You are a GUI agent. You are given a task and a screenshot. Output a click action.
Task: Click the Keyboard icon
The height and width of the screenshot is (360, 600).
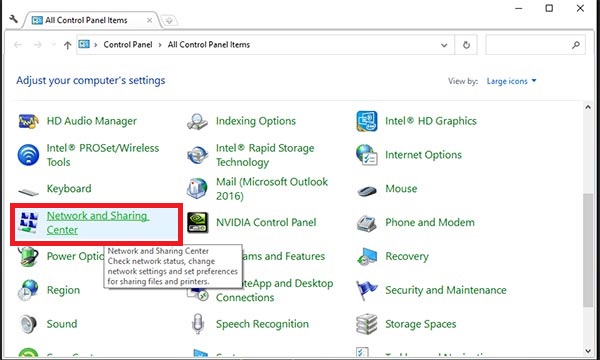pyautogui.click(x=28, y=191)
